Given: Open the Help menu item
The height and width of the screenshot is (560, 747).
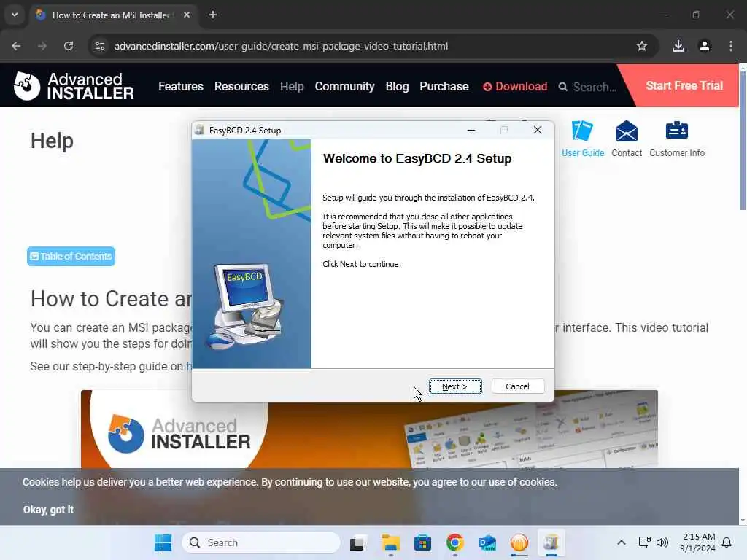Looking at the screenshot, I should coord(292,86).
